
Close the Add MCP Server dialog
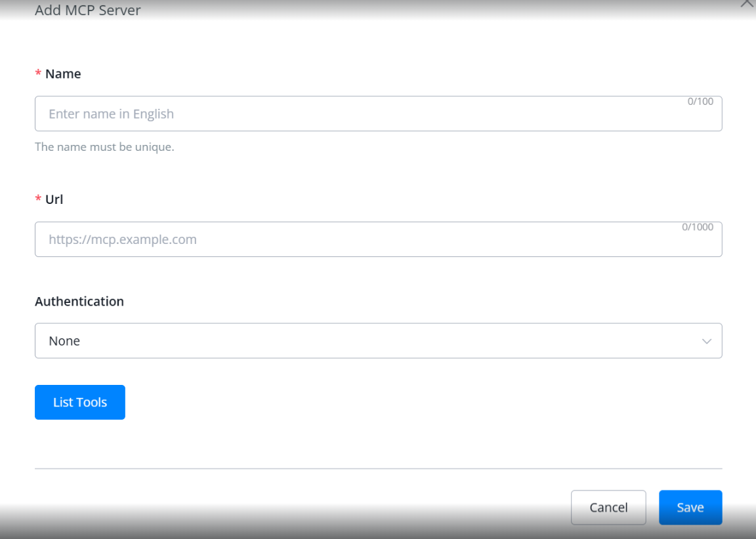coord(747,3)
